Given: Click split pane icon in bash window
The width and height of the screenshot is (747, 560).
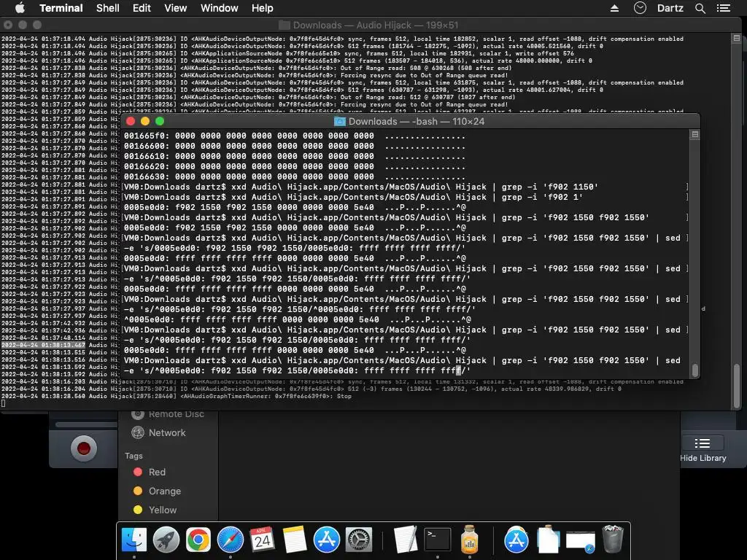Looking at the screenshot, I should click(x=695, y=135).
